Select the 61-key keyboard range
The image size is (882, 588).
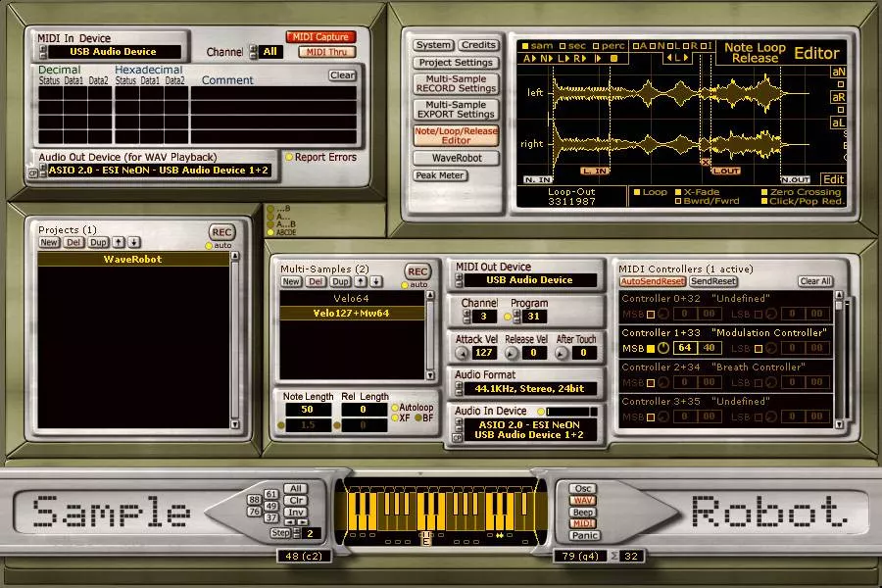click(x=271, y=494)
